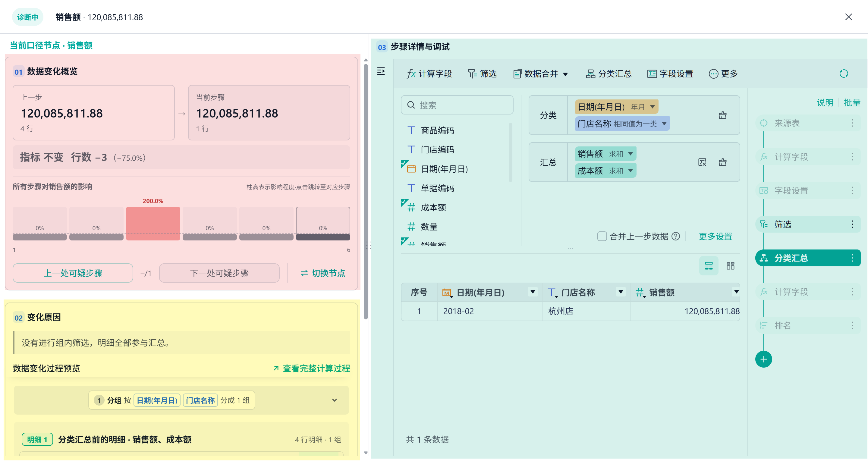Click the 上一处可疑步骤 button
The image size is (868, 461).
tap(73, 273)
